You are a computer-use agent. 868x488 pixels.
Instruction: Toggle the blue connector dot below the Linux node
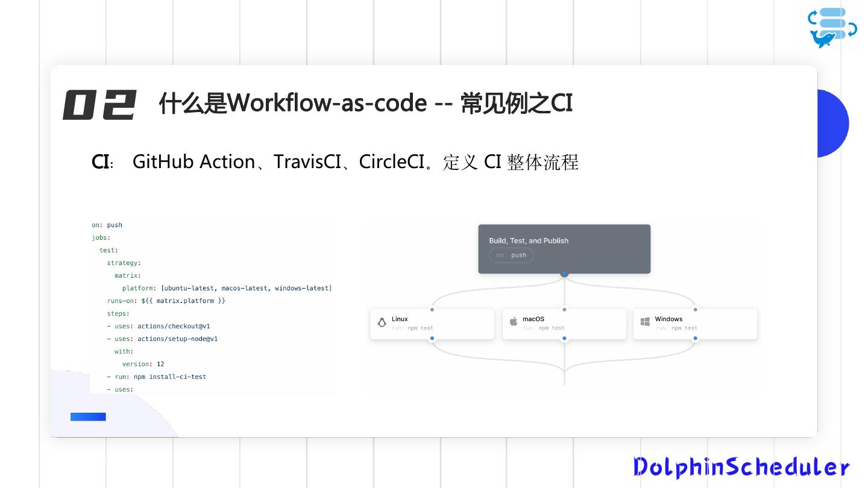coord(432,338)
